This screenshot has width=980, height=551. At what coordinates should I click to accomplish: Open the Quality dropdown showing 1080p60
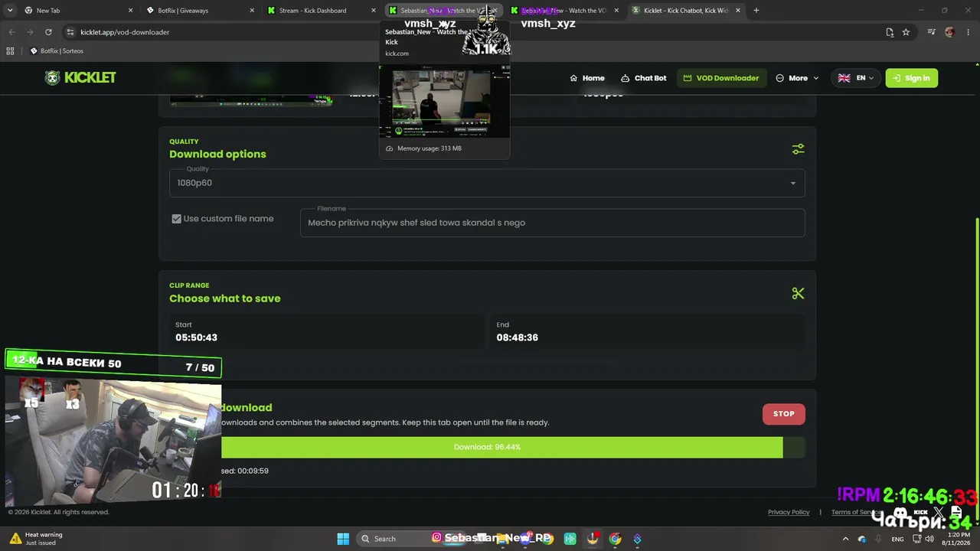pyautogui.click(x=487, y=183)
